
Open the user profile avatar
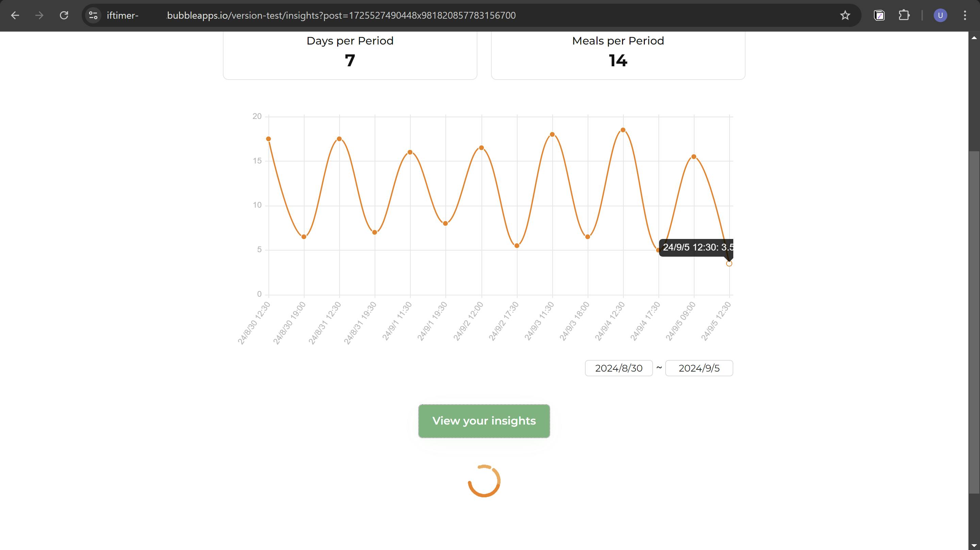click(940, 15)
